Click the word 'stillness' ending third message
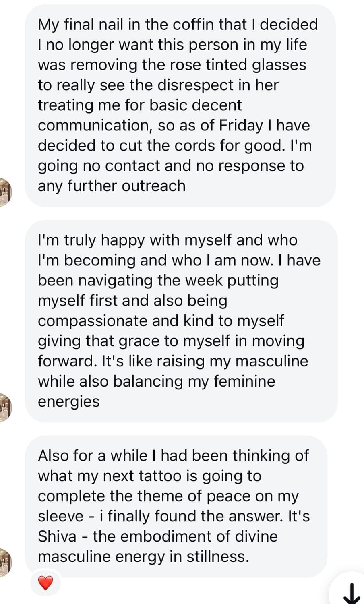Viewport: 364px width, 604px height. click(217, 556)
